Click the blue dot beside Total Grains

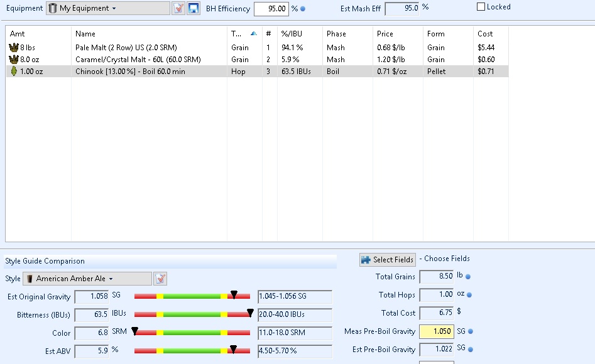468,277
